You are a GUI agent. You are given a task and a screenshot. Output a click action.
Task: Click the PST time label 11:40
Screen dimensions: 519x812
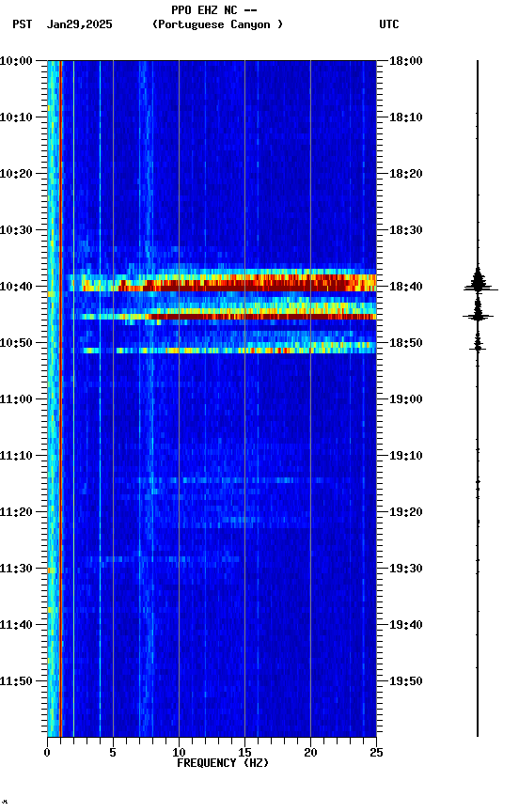pos(16,625)
